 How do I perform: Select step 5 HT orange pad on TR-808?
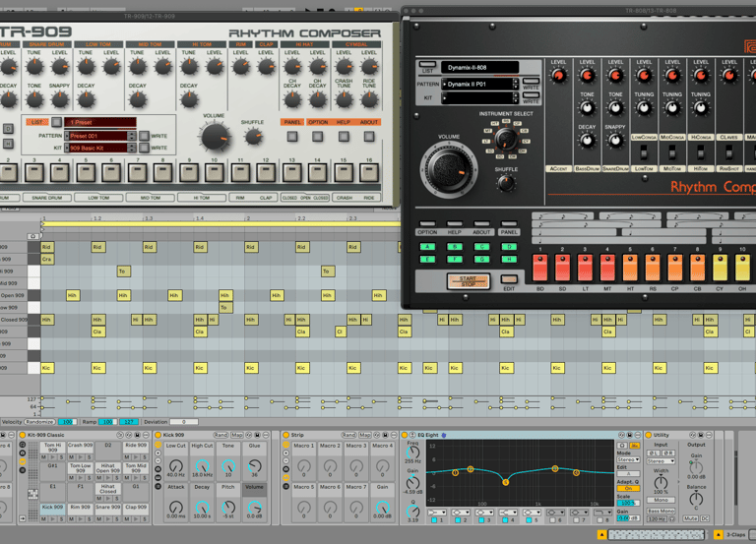click(x=630, y=268)
